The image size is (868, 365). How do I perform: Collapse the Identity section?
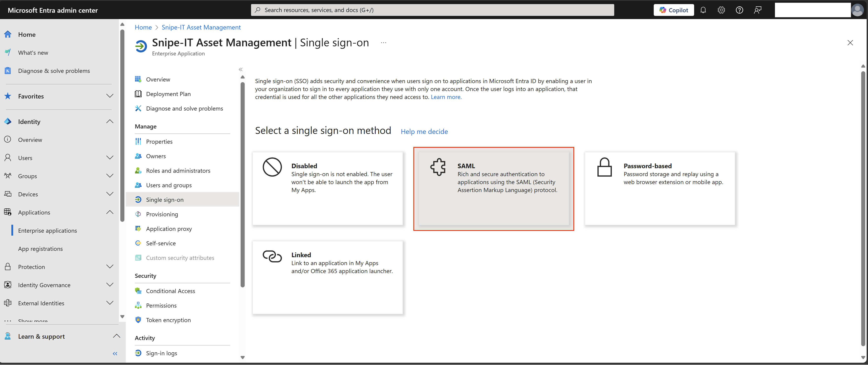[x=109, y=121]
